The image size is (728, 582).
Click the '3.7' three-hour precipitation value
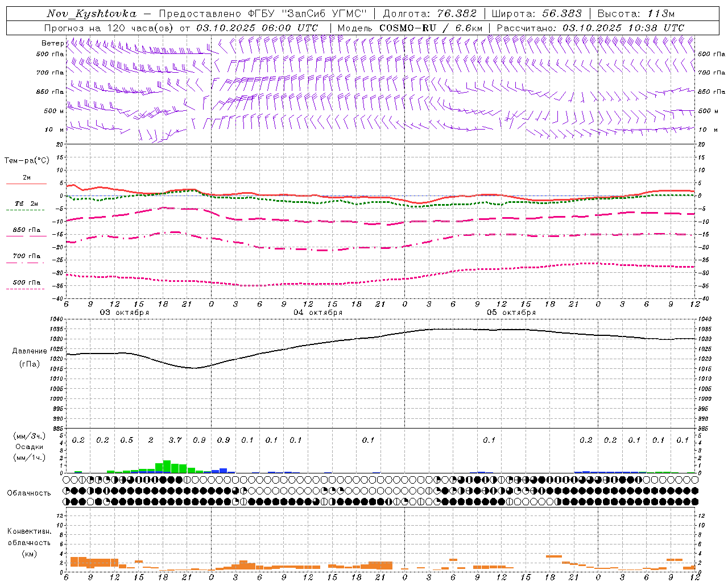pos(175,440)
